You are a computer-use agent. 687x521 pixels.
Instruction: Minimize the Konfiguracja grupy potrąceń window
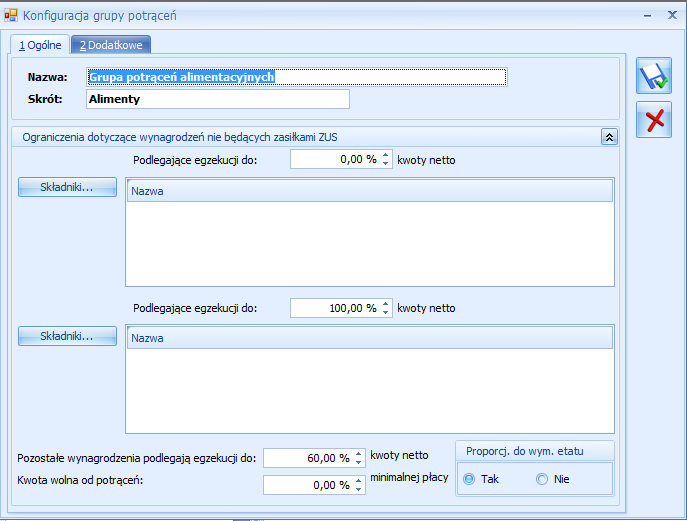pyautogui.click(x=648, y=16)
